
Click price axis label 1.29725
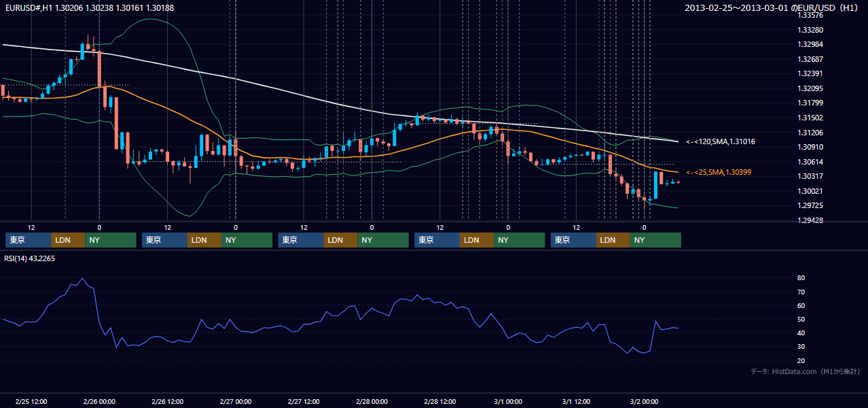point(810,205)
